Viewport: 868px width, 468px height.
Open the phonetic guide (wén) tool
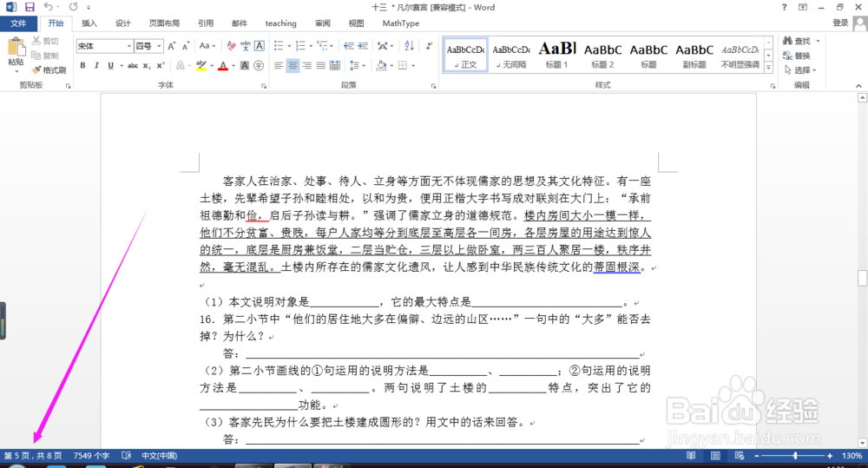[x=246, y=46]
